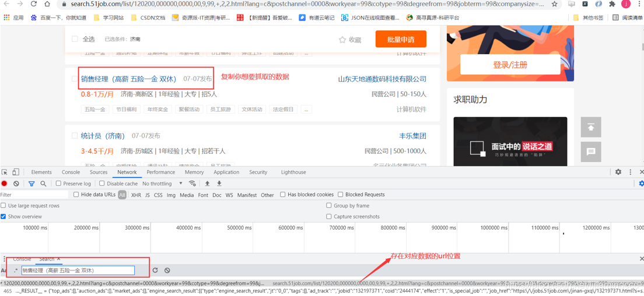This screenshot has width=644, height=296.
Task: Open the Performance tab
Action: (x=160, y=172)
